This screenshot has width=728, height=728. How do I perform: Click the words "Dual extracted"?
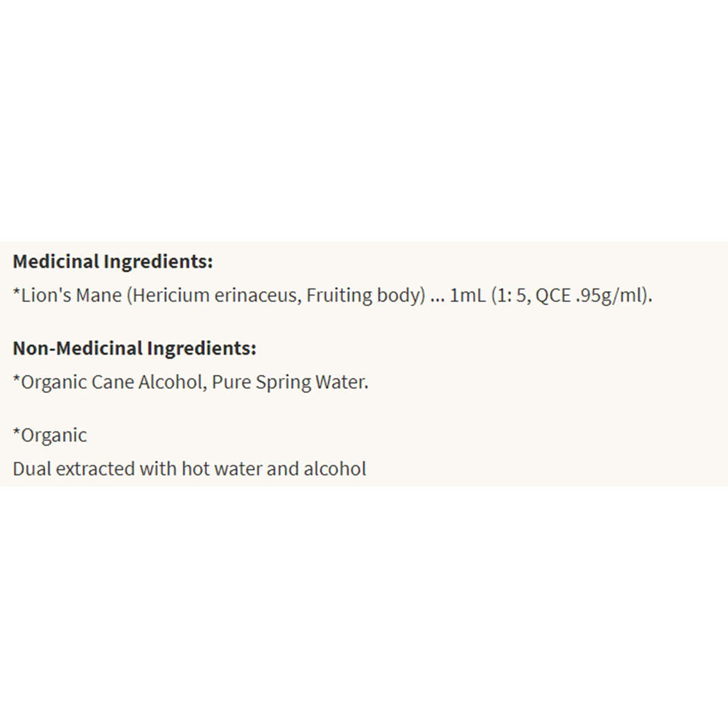coord(74,469)
